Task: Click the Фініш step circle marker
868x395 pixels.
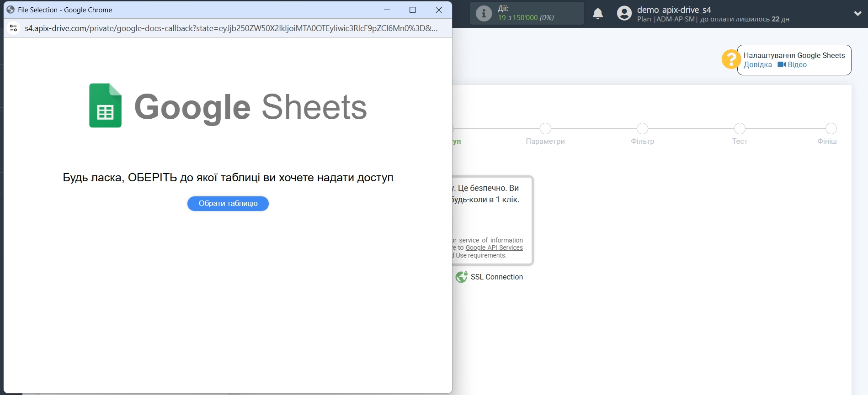Action: click(831, 128)
